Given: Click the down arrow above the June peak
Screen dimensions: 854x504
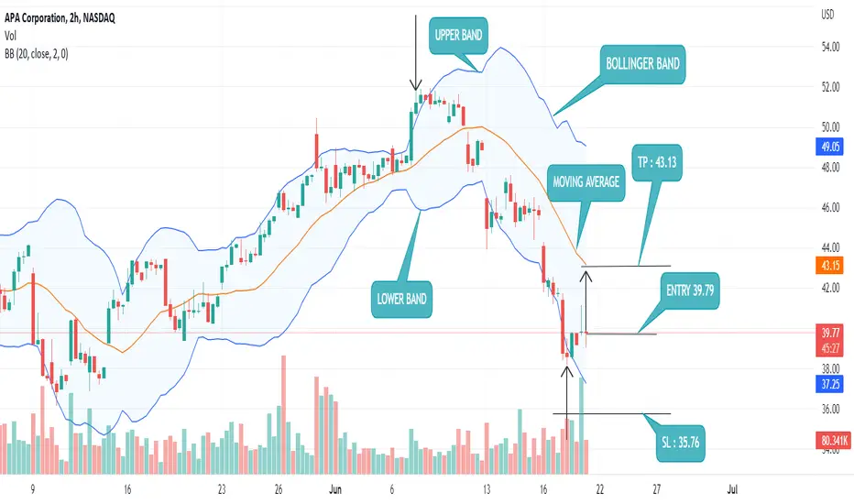Looking at the screenshot, I should (x=416, y=52).
